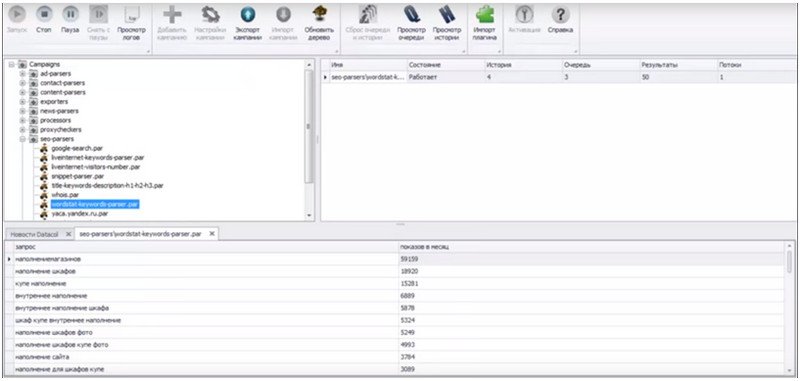The image size is (800, 381).
Task: Sort by Имя column header
Action: click(x=367, y=65)
